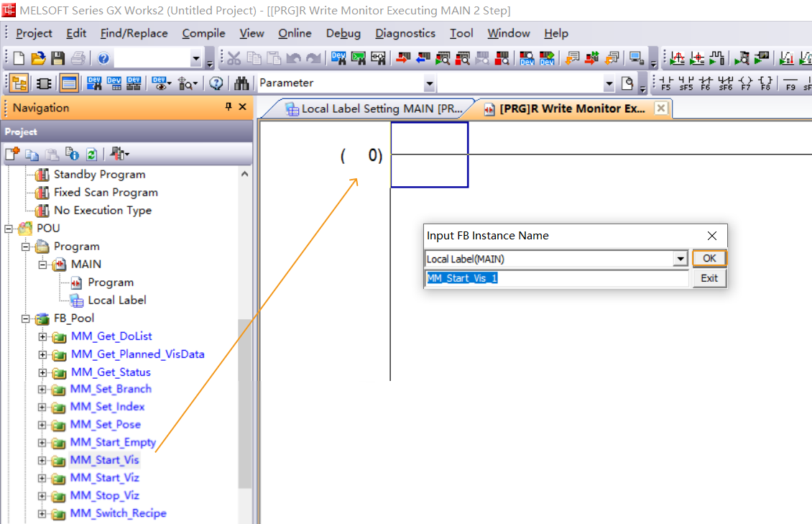The image size is (812, 524).
Task: Toggle the Navigation window toolbar button
Action: (19, 83)
